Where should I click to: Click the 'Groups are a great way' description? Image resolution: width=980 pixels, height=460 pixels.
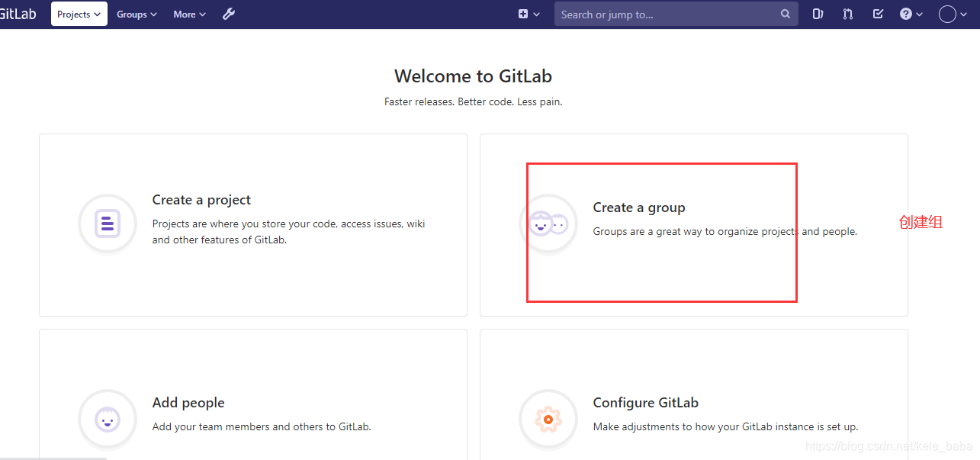coord(725,231)
